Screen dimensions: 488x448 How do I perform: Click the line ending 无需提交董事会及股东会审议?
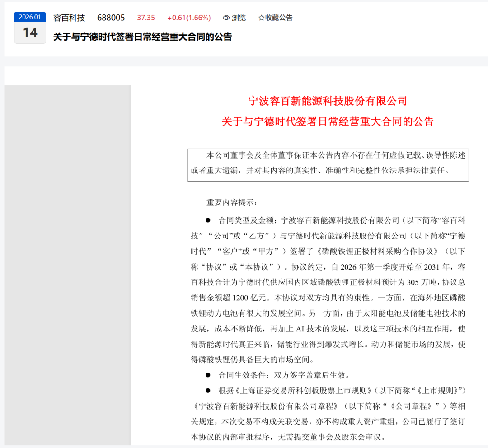(x=288, y=437)
